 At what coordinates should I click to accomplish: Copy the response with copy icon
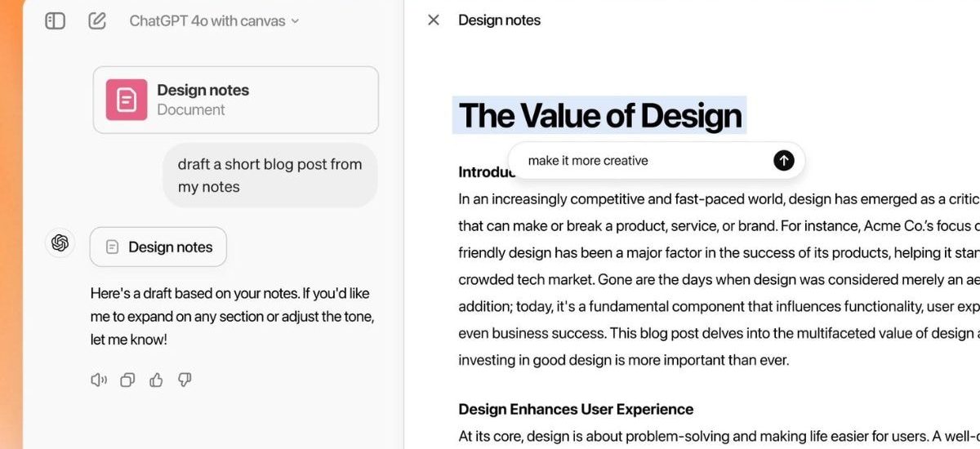[127, 380]
